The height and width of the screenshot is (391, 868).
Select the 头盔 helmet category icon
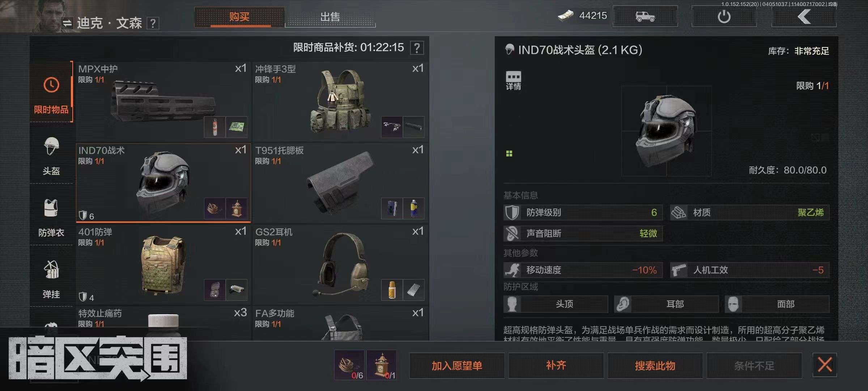pyautogui.click(x=51, y=156)
